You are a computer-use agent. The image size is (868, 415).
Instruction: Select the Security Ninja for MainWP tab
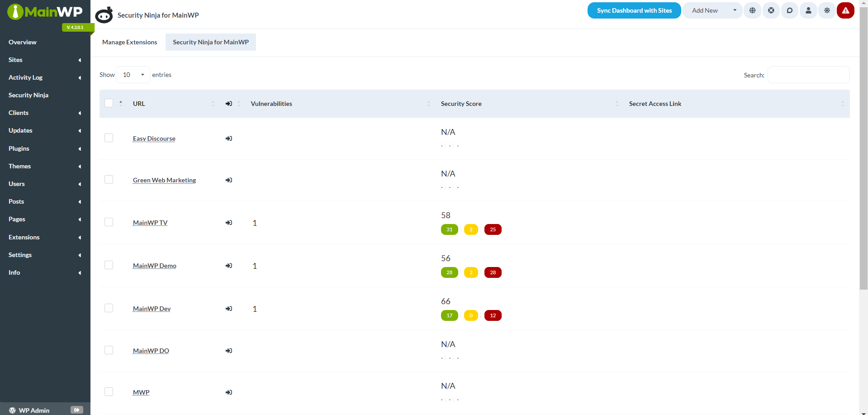pos(211,42)
